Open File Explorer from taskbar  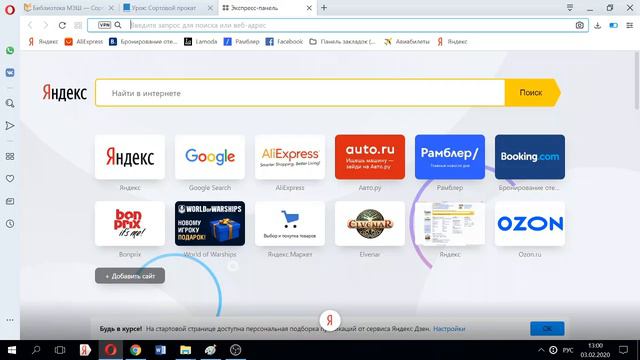click(x=185, y=350)
